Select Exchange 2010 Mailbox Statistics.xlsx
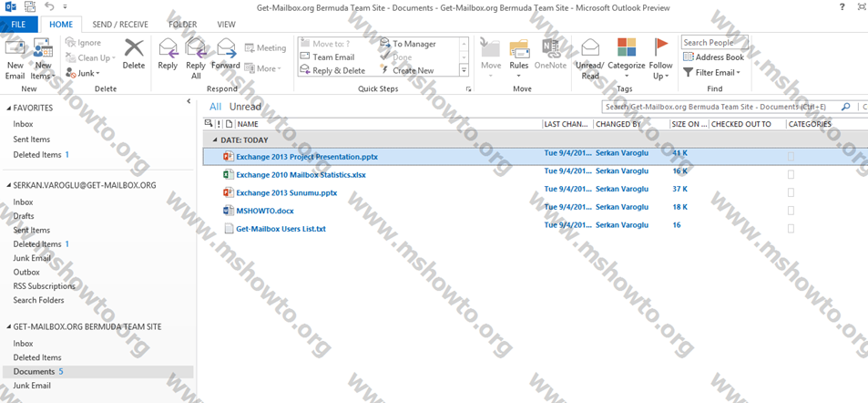Viewport: 868px width, 403px height. (301, 175)
